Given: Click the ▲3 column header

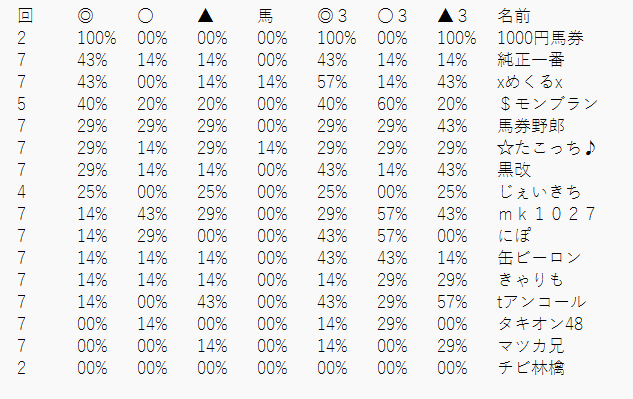Looking at the screenshot, I should pos(453,16).
